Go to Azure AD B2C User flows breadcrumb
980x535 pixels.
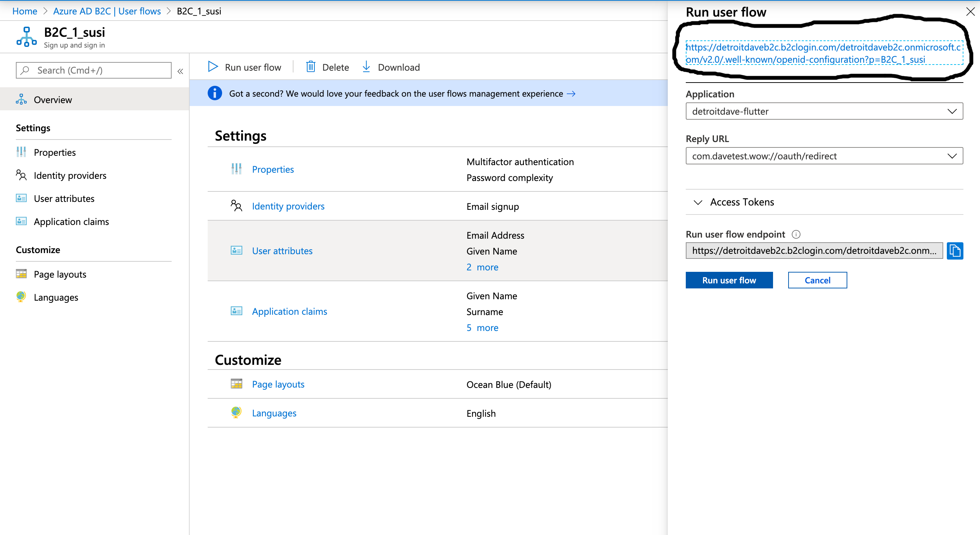[107, 11]
